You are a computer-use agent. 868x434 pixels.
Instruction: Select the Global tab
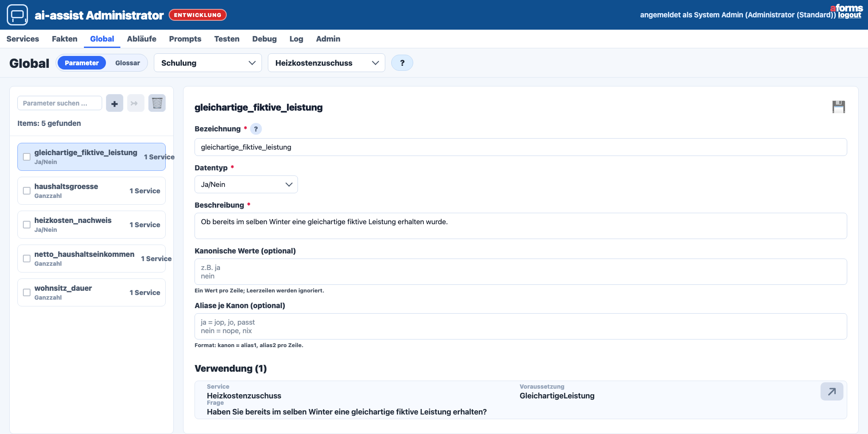(x=102, y=39)
